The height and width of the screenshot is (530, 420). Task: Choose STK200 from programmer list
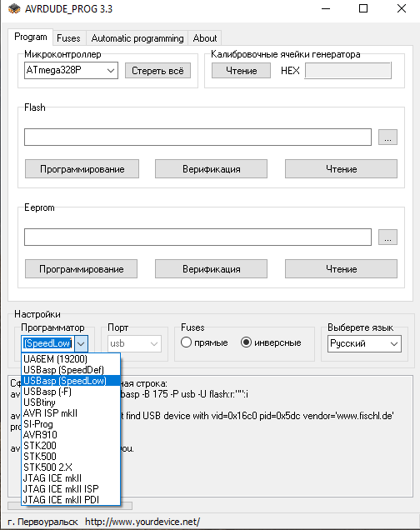(71, 446)
